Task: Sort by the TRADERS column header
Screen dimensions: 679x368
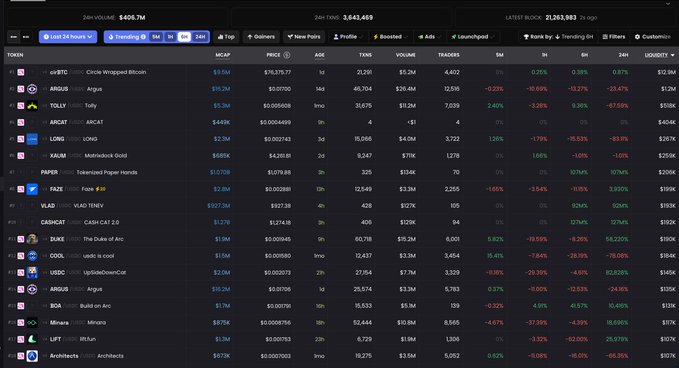Action: click(x=449, y=55)
